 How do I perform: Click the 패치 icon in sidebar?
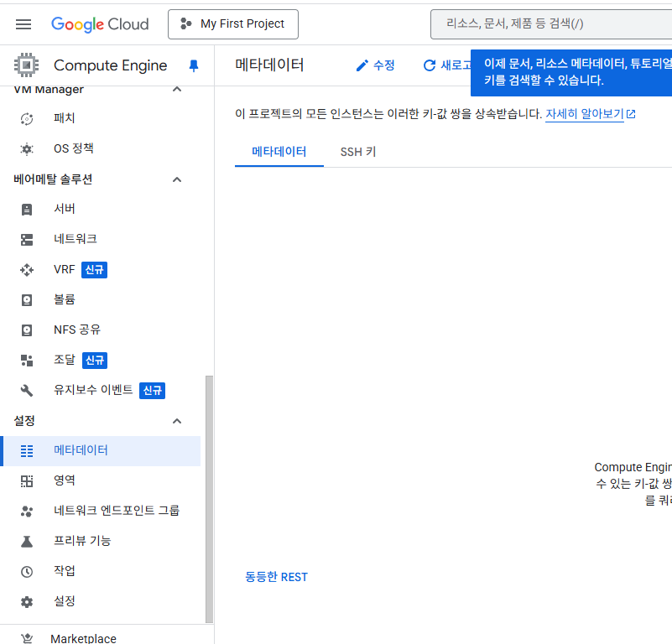pos(27,119)
